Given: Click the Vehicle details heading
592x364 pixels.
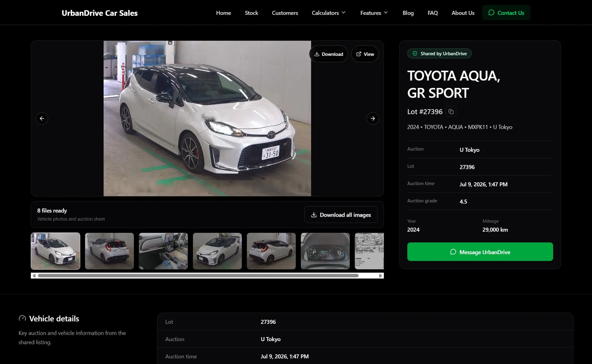Looking at the screenshot, I should coord(54,319).
